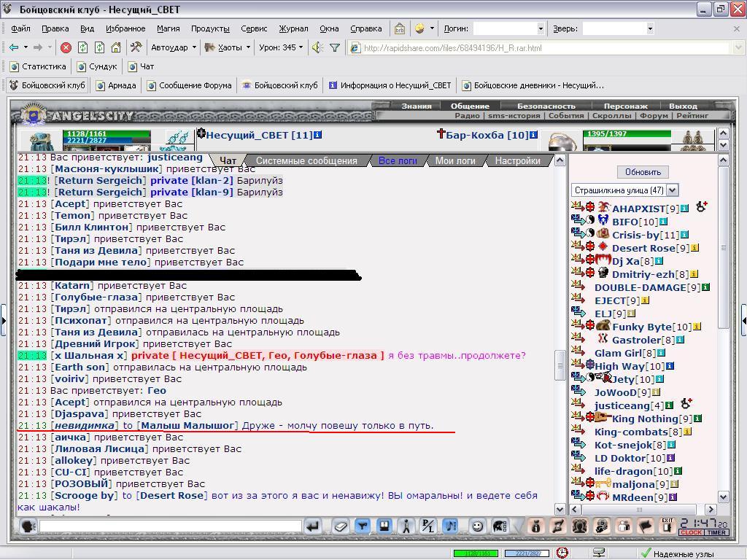Screen dimensions: 747x560
Task: Click scroll right arrow under player list
Action: 711,510
